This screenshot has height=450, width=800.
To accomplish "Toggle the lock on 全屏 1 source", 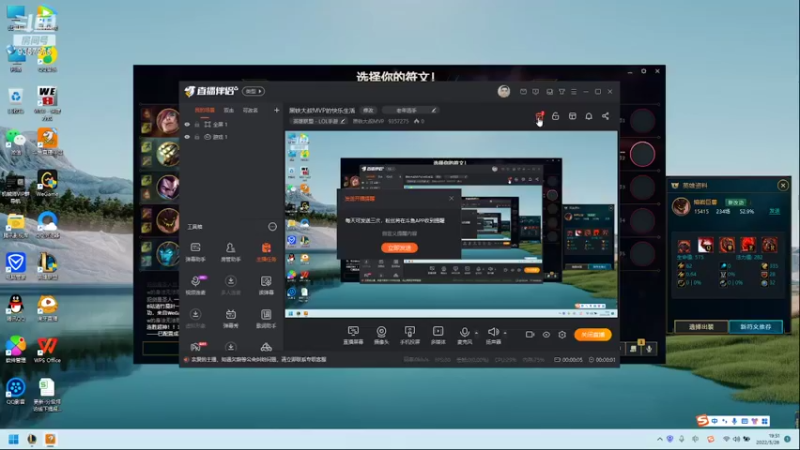I will pyautogui.click(x=197, y=124).
